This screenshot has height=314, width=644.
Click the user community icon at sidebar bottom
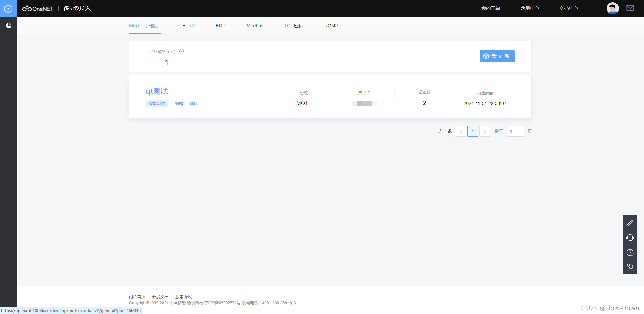pos(630,267)
